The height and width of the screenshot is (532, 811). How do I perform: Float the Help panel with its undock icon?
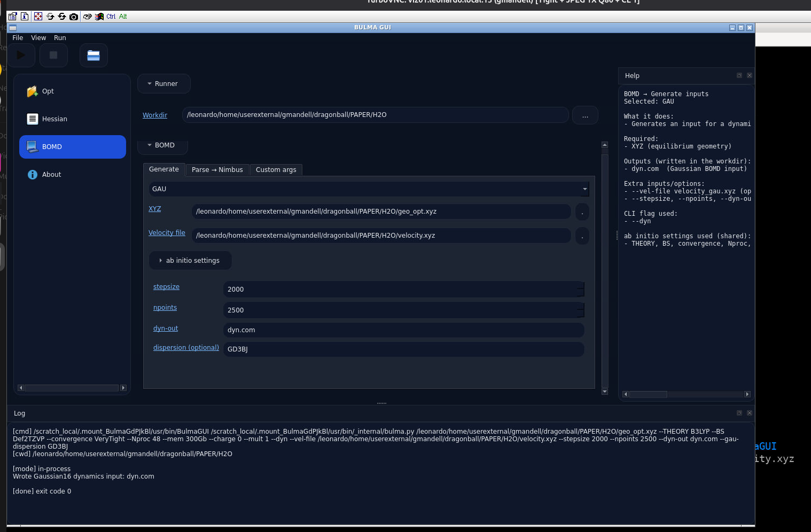[739, 75]
